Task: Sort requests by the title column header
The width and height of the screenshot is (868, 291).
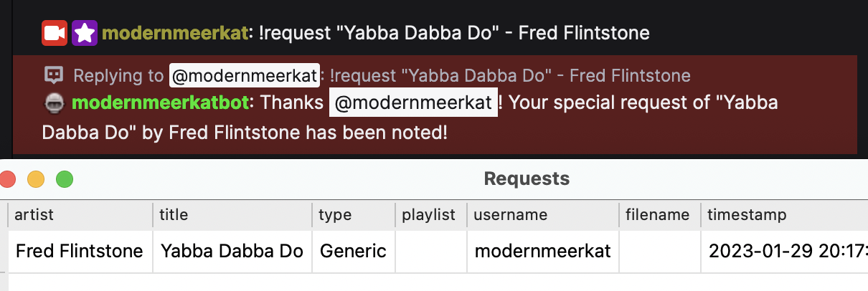Action: click(174, 214)
